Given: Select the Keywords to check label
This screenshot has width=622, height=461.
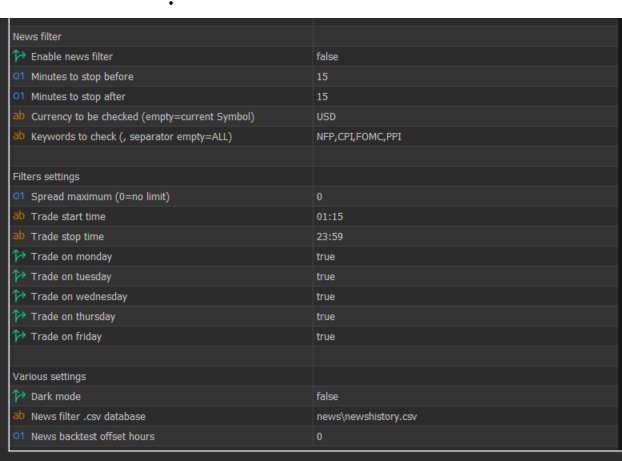Looking at the screenshot, I should click(x=131, y=137).
